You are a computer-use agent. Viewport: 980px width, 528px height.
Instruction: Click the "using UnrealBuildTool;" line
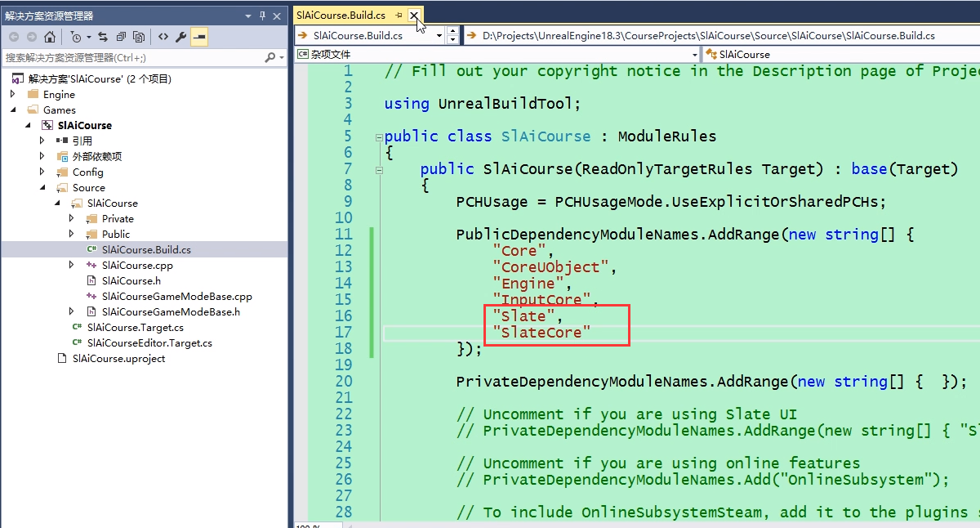point(483,104)
